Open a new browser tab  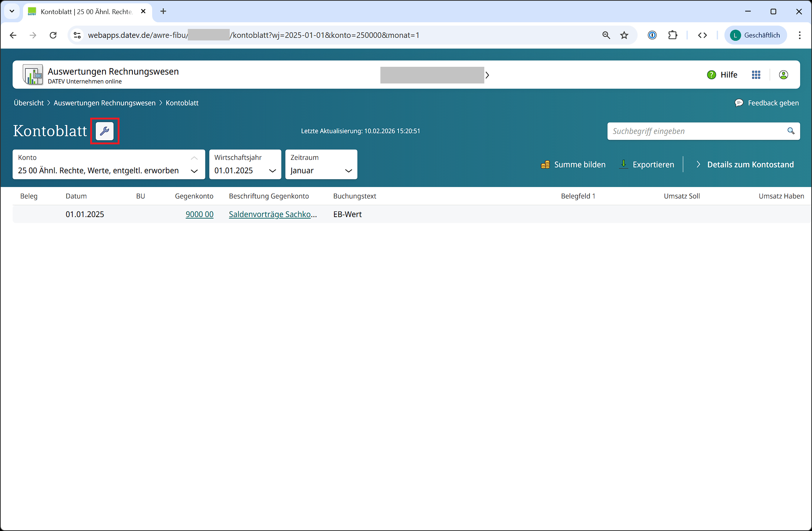click(x=163, y=11)
